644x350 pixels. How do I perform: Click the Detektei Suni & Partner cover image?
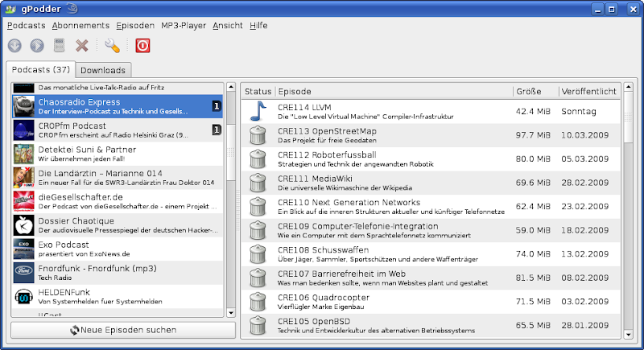[24, 154]
